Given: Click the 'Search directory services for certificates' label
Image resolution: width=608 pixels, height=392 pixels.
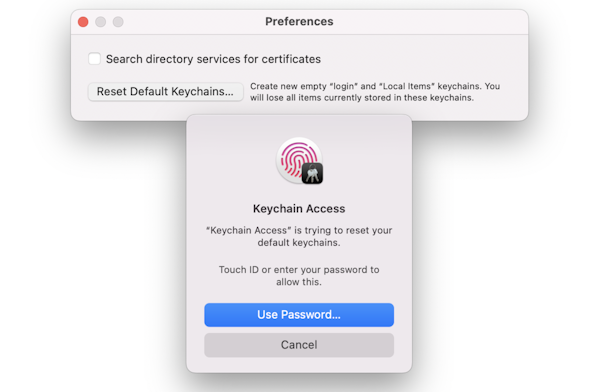Looking at the screenshot, I should tap(213, 59).
